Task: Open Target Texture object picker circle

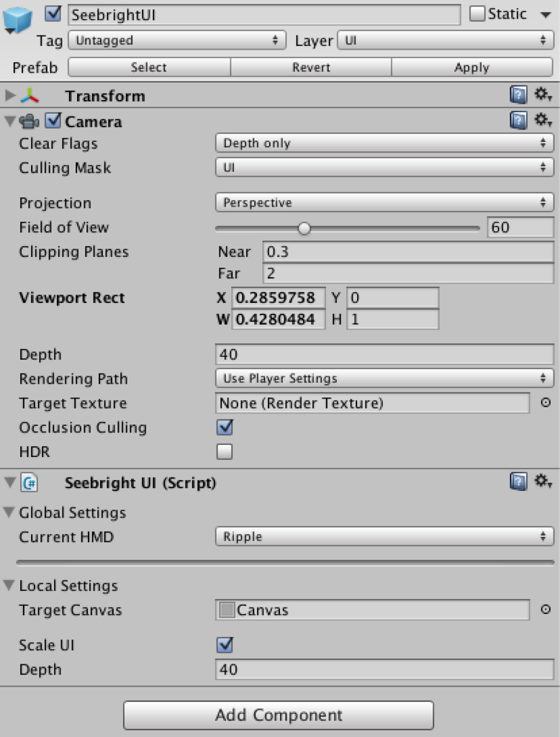Action: click(546, 402)
